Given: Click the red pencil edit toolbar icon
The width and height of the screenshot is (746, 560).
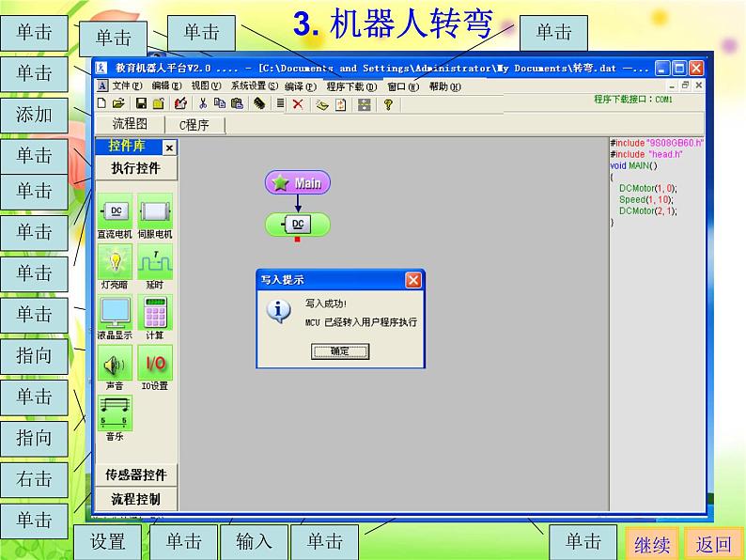Looking at the screenshot, I should point(180,103).
